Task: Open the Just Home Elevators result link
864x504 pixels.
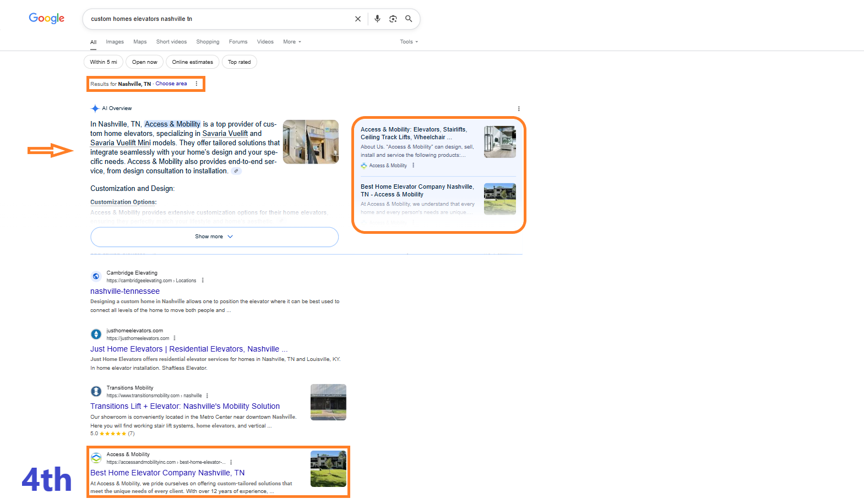Action: click(x=189, y=349)
